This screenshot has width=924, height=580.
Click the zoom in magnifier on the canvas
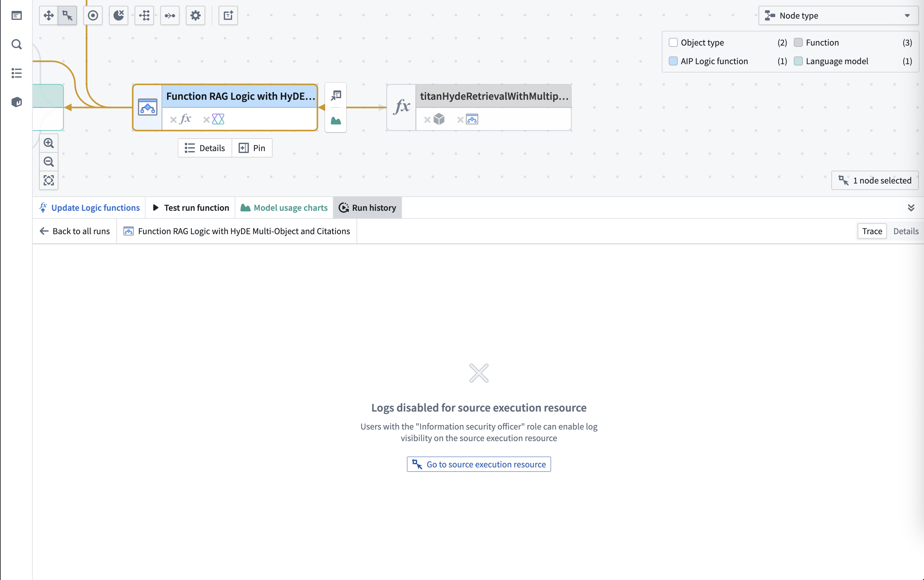48,142
